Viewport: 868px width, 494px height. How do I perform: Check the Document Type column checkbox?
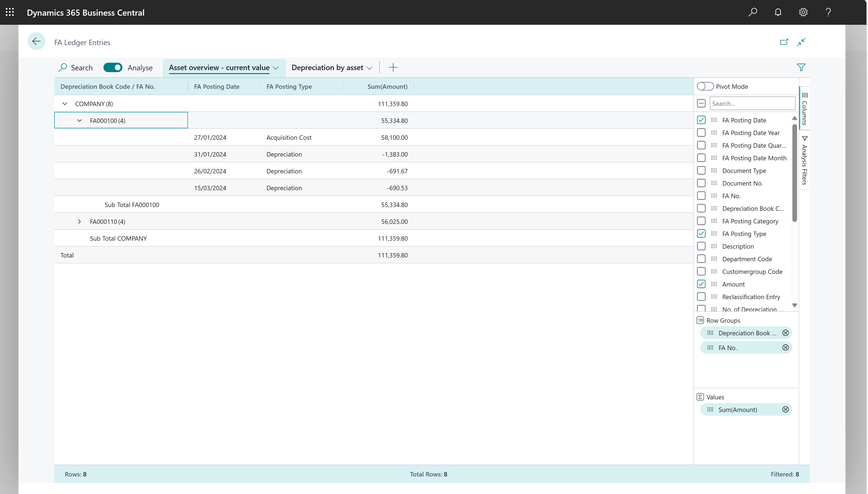coord(701,170)
